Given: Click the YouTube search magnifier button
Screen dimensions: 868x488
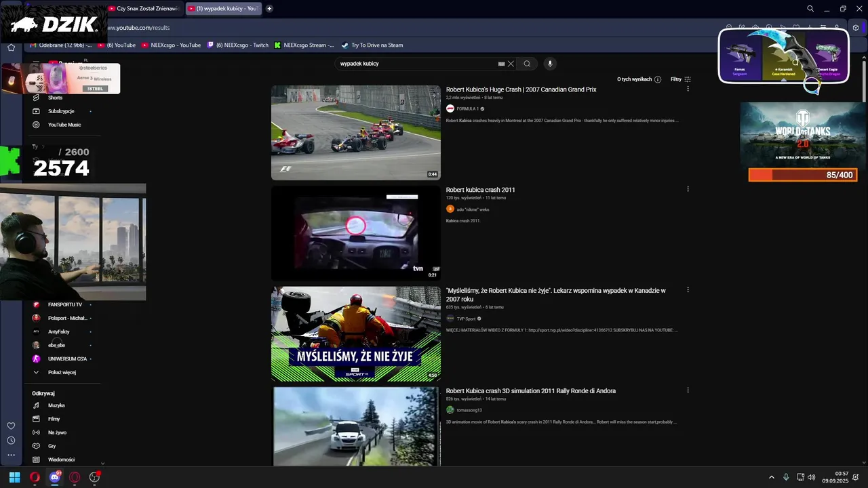Looking at the screenshot, I should pos(527,64).
